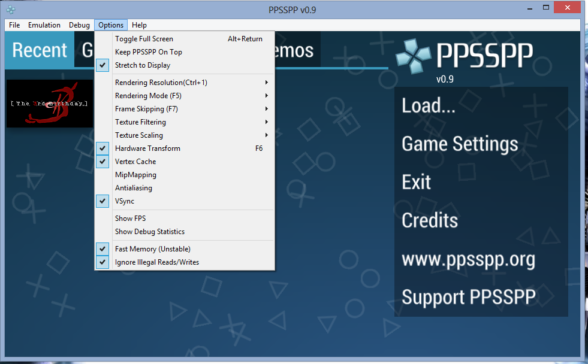The image size is (588, 364).
Task: Switch to the Recent tab
Action: pos(40,50)
